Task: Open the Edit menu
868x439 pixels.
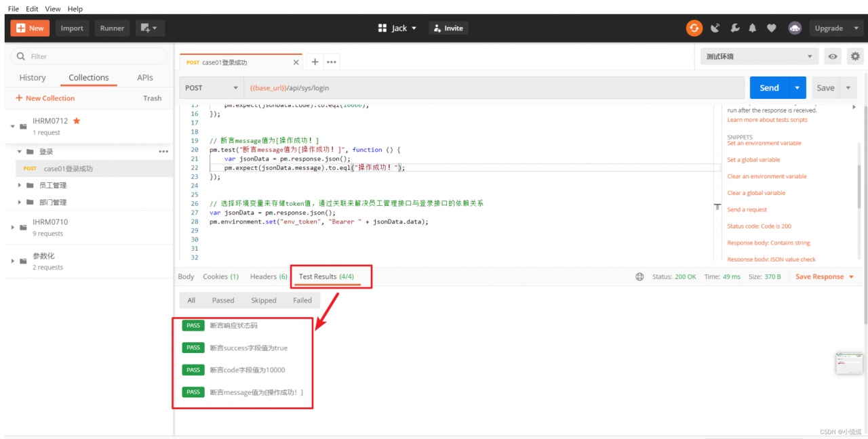Action: coord(32,9)
